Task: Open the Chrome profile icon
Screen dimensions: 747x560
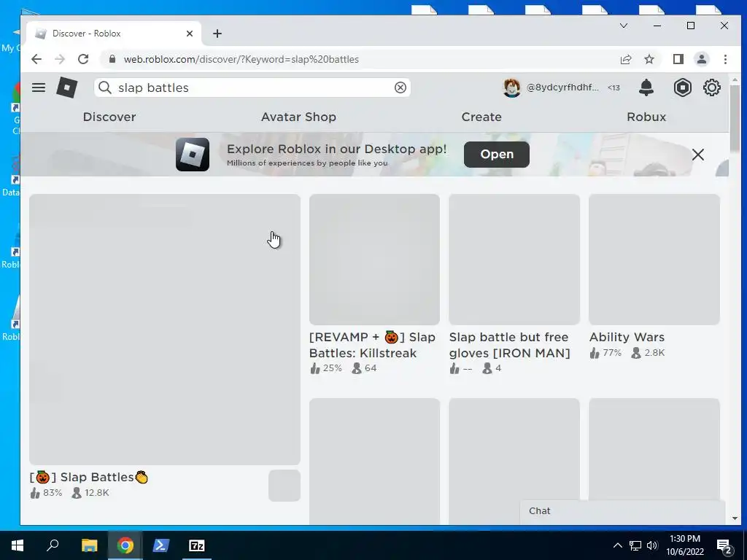Action: tap(701, 59)
